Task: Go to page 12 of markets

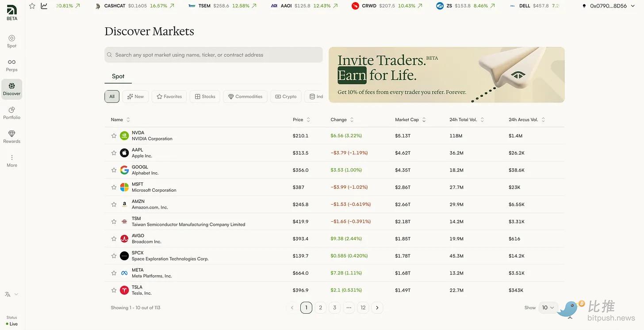Action: (363, 307)
